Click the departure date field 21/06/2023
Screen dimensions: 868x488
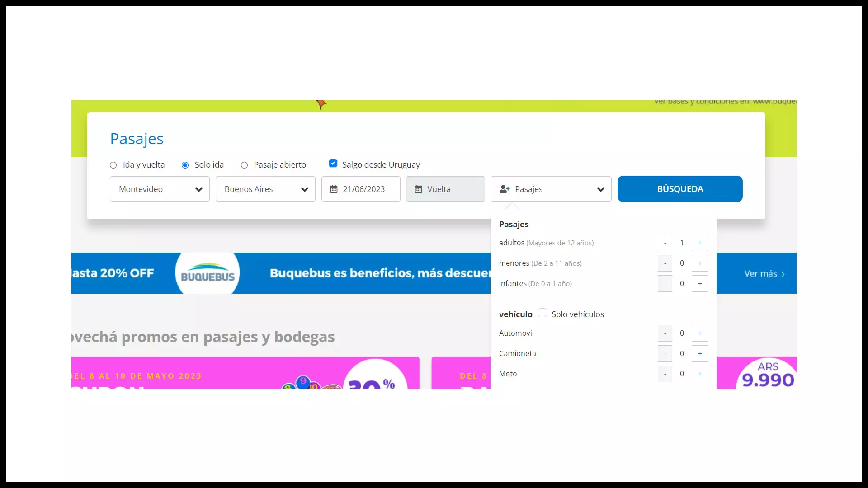tap(361, 189)
